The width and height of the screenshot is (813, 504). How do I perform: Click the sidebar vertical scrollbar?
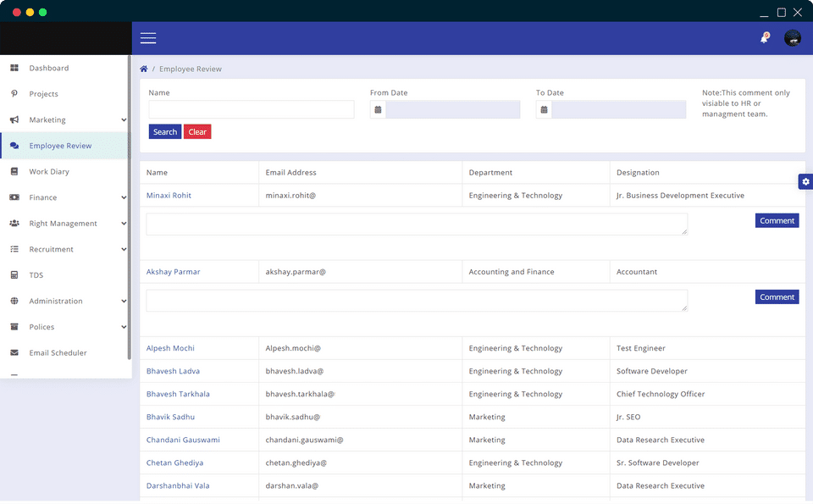tap(129, 208)
